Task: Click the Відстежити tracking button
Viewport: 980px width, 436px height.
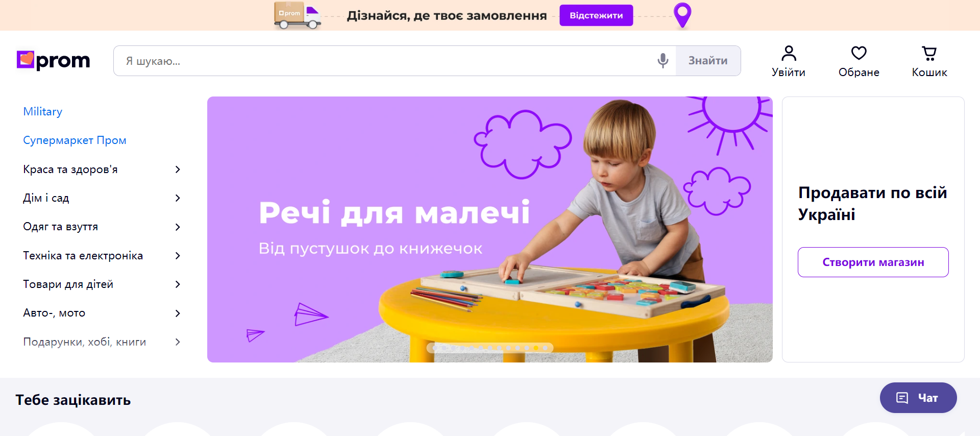Action: 596,15
